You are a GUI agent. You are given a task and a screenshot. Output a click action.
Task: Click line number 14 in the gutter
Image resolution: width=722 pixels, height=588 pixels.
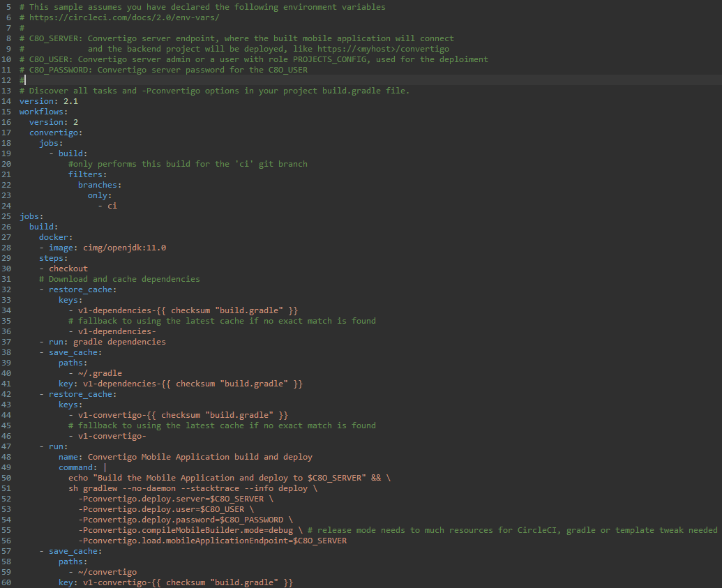(x=6, y=101)
